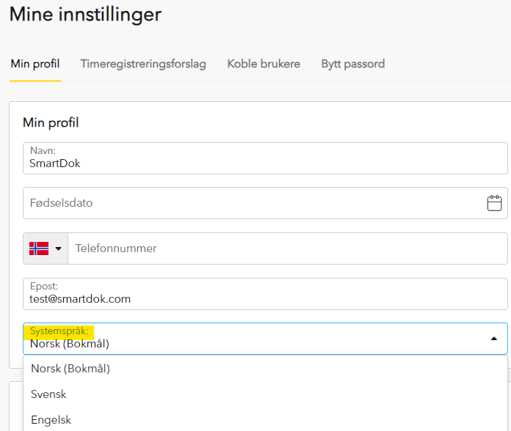
Task: Open the Fødselsdato calendar picker icon
Action: [494, 203]
